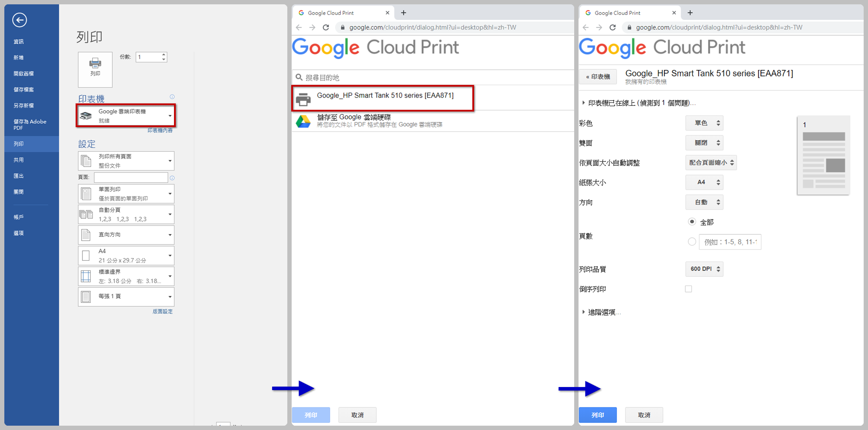The height and width of the screenshot is (430, 868).
Task: Click the address bar in middle browser
Action: point(456,27)
